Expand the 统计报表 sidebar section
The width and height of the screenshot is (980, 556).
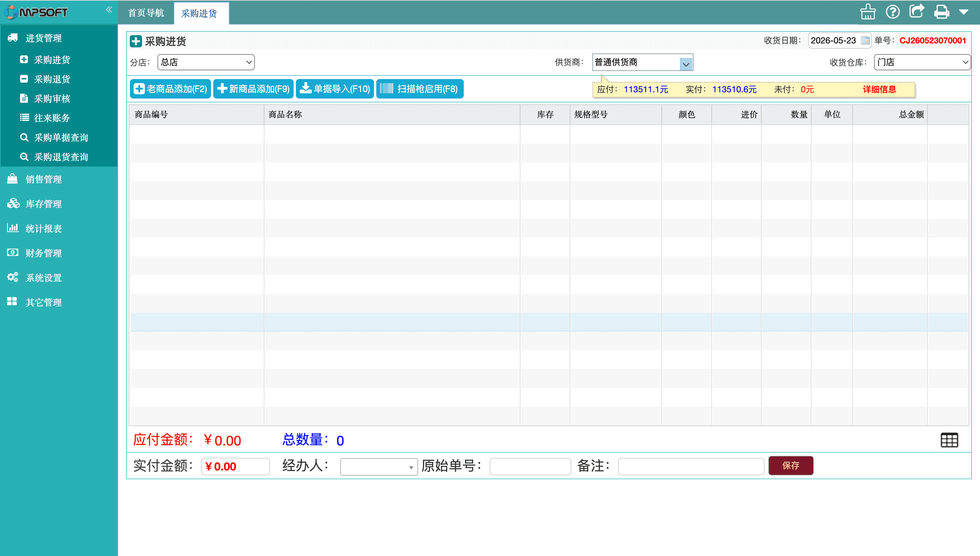pos(59,228)
